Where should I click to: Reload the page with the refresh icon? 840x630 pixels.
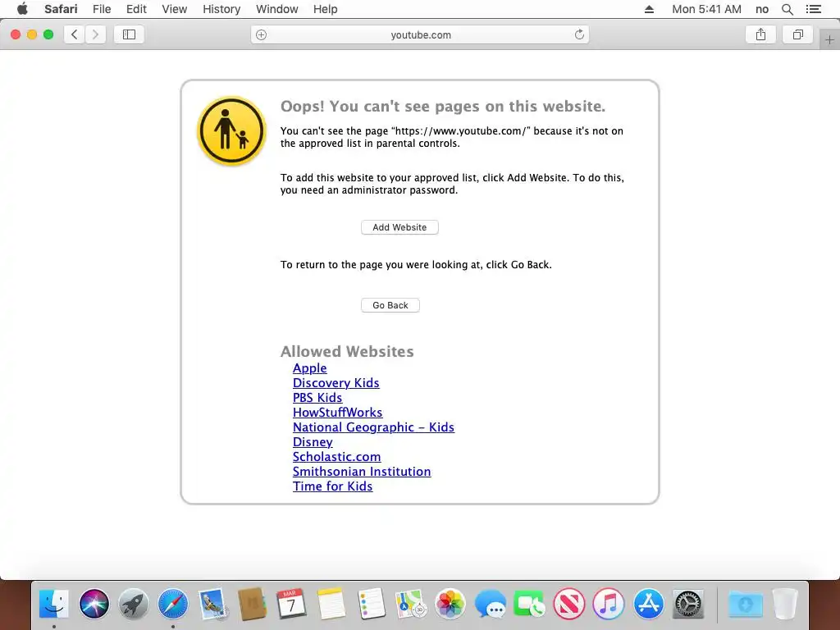(x=579, y=34)
